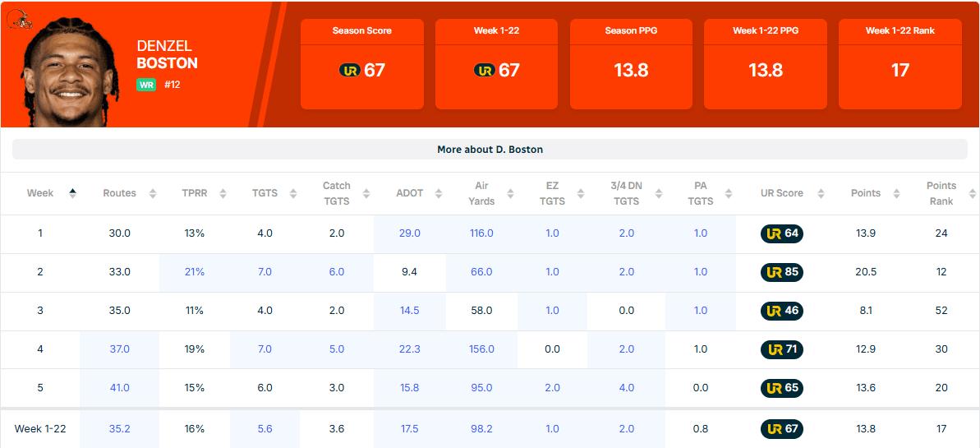Click the UR 67 badge in summary row
This screenshot has height=448, width=980.
coord(782,429)
